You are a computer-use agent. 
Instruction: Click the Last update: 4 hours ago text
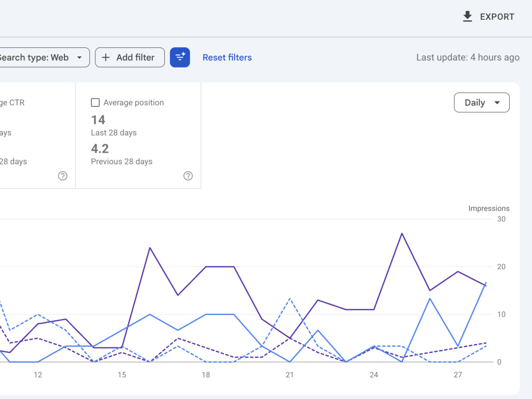tap(468, 57)
